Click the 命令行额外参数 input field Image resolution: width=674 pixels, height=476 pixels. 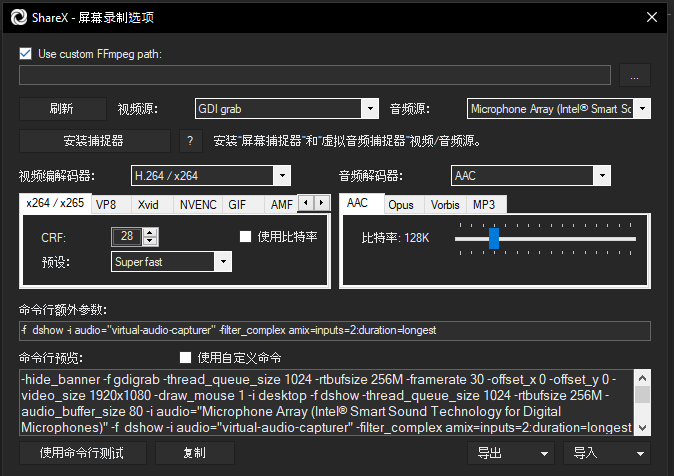(334, 331)
